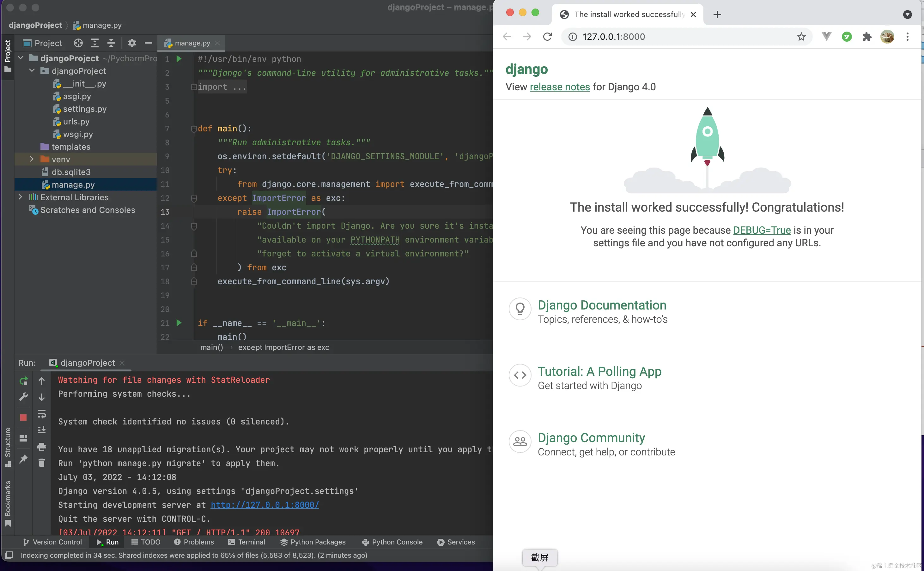Click the 127.0.0.1:8000 link in console
Viewport: 924px width, 571px height.
pos(264,505)
